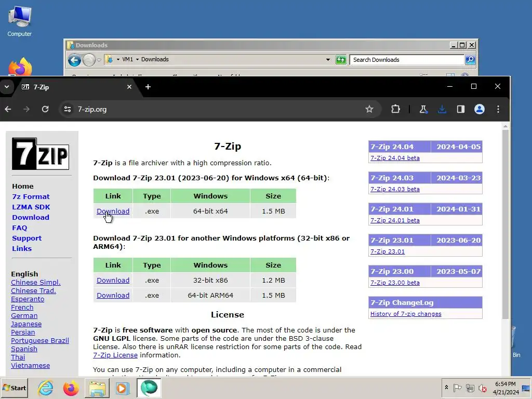
Task: Open Chrome extensions puzzle icon
Action: [x=395, y=109]
